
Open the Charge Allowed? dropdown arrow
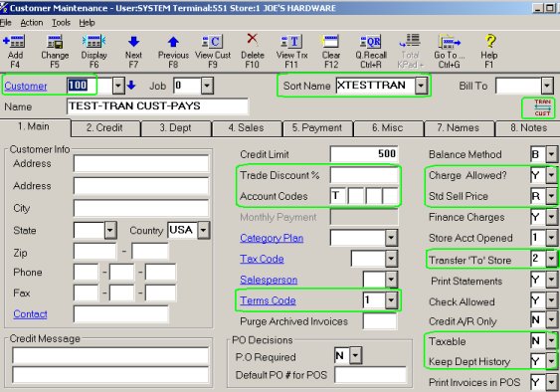551,175
